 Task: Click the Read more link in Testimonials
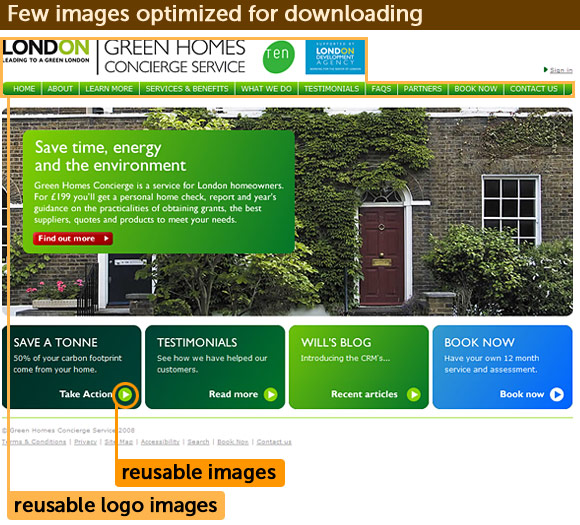tap(233, 394)
